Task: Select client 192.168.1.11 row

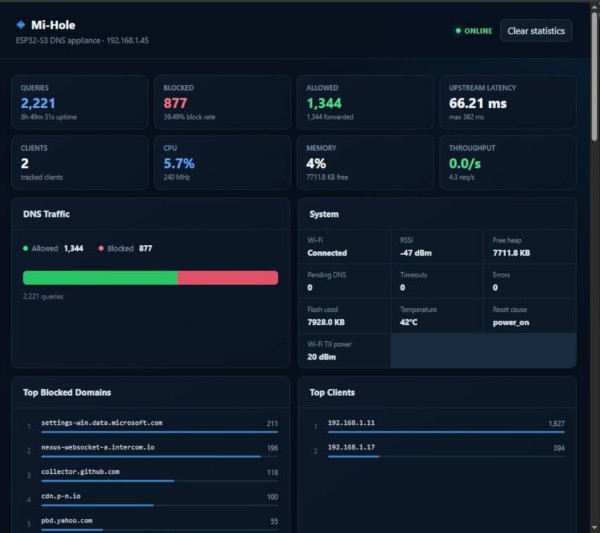Action: pyautogui.click(x=439, y=425)
